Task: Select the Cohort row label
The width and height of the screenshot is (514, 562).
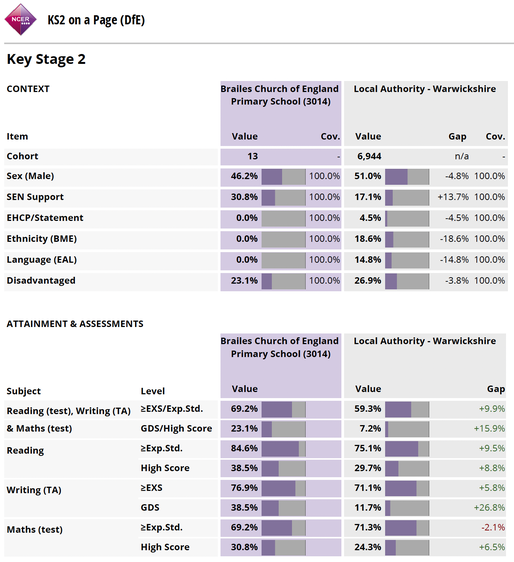Action: coord(22,156)
